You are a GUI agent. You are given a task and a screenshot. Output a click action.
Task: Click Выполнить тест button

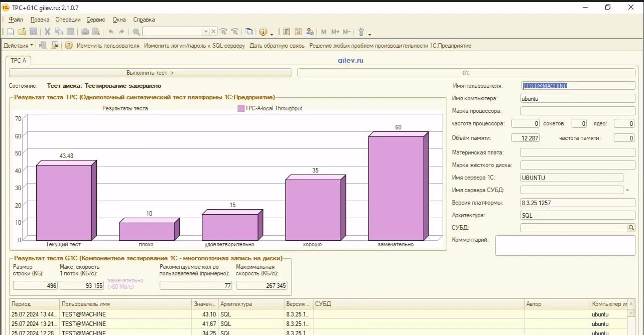coord(150,73)
